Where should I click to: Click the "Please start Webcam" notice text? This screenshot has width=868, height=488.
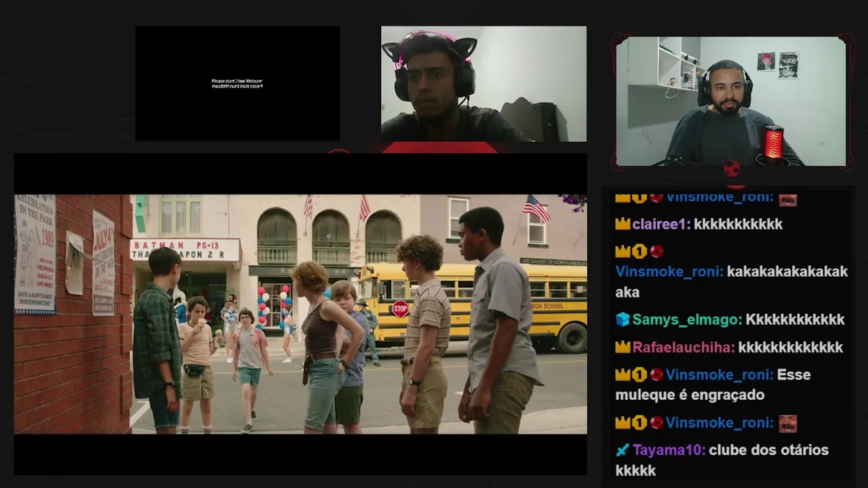[237, 83]
